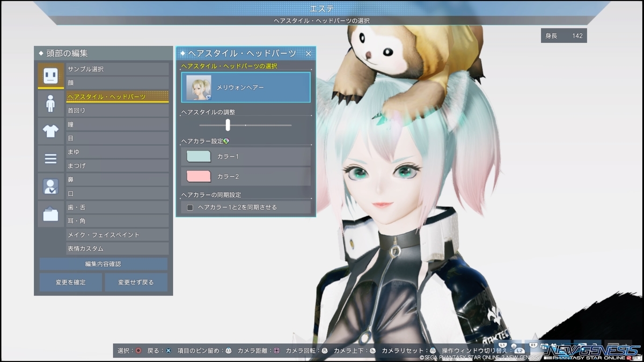
Task: Select 首回り menu item
Action: tap(118, 110)
